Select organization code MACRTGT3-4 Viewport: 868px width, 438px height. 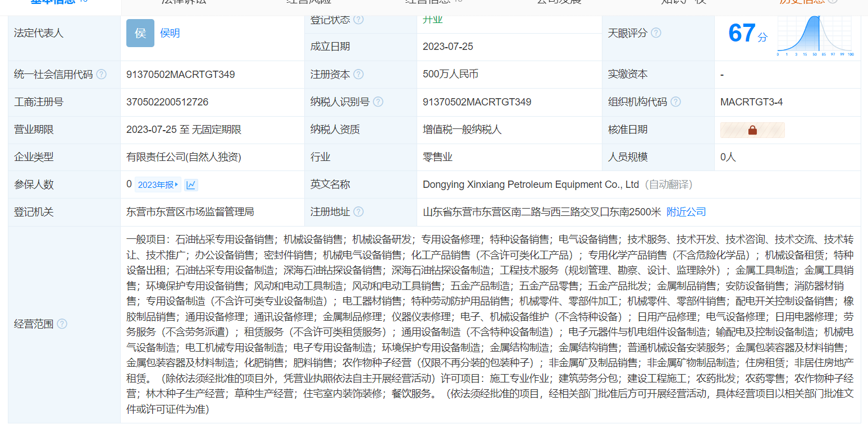tap(752, 102)
